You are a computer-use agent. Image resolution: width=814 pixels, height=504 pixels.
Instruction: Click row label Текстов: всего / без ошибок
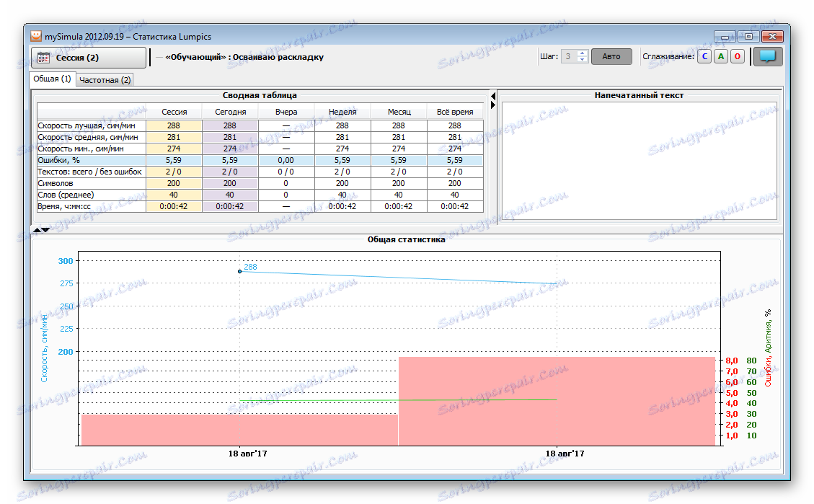(92, 172)
